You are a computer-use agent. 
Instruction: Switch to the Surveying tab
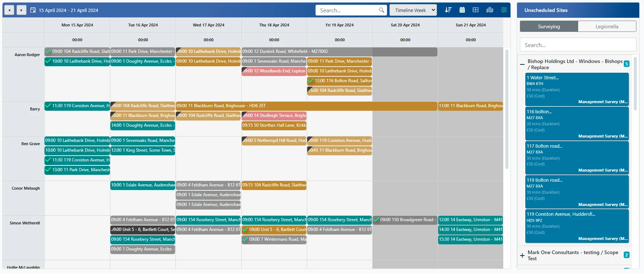click(x=548, y=26)
